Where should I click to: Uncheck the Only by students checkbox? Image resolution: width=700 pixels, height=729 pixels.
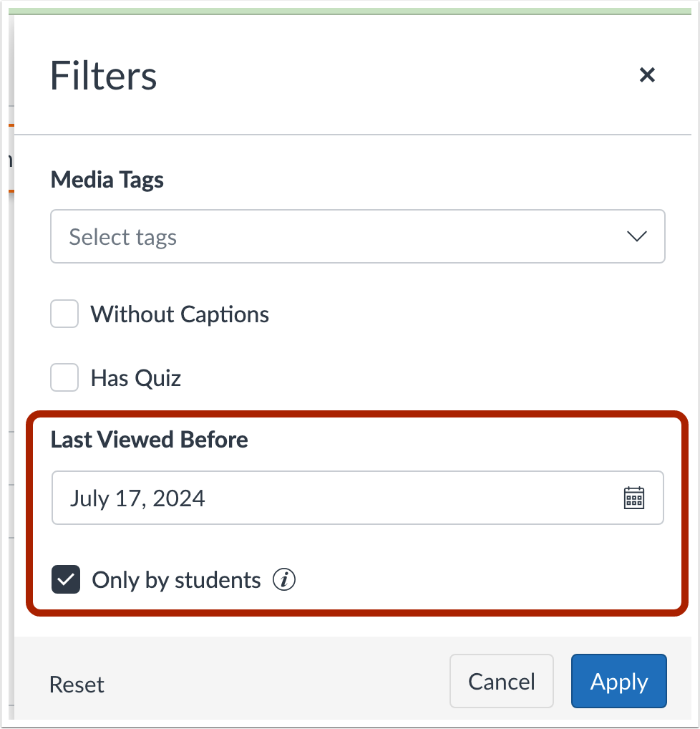click(66, 579)
